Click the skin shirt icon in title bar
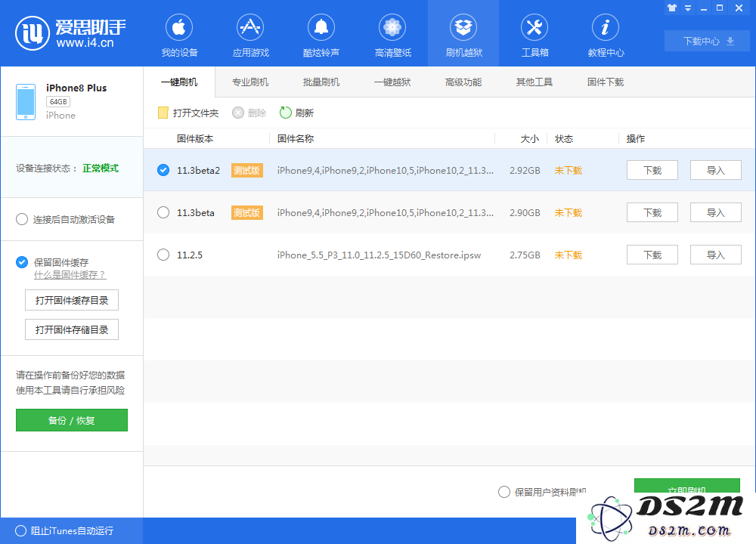Screen dimensions: 756x544 pos(672,8)
